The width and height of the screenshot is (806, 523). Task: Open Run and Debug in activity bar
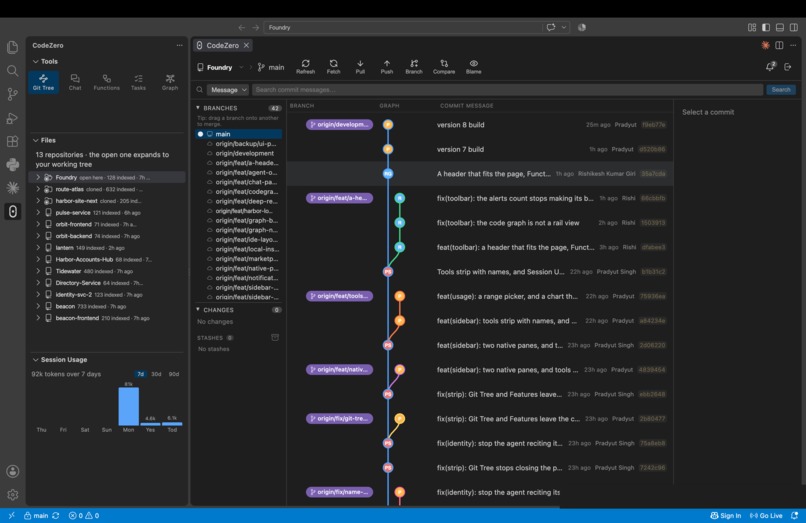tap(12, 118)
